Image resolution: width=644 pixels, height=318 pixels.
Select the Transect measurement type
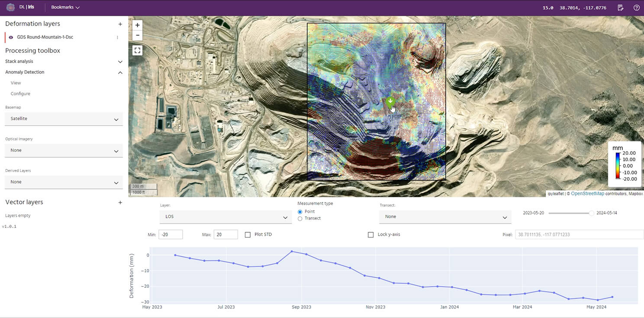click(300, 218)
